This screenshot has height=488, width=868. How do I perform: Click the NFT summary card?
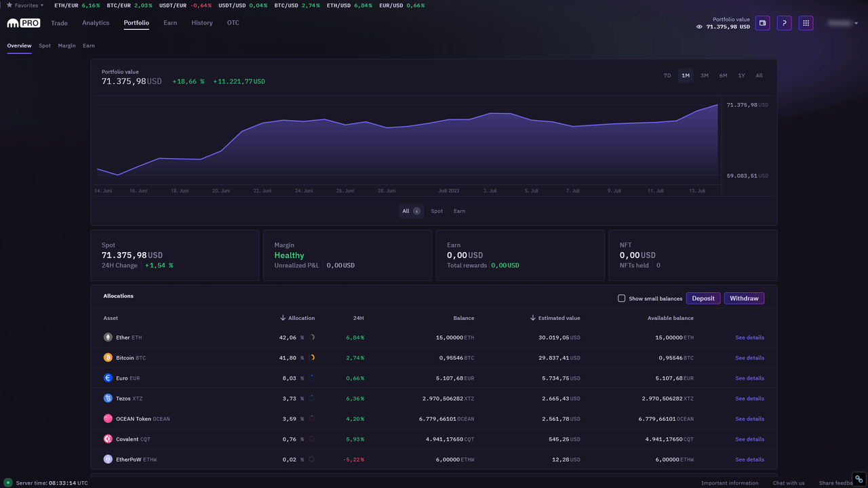tap(693, 256)
